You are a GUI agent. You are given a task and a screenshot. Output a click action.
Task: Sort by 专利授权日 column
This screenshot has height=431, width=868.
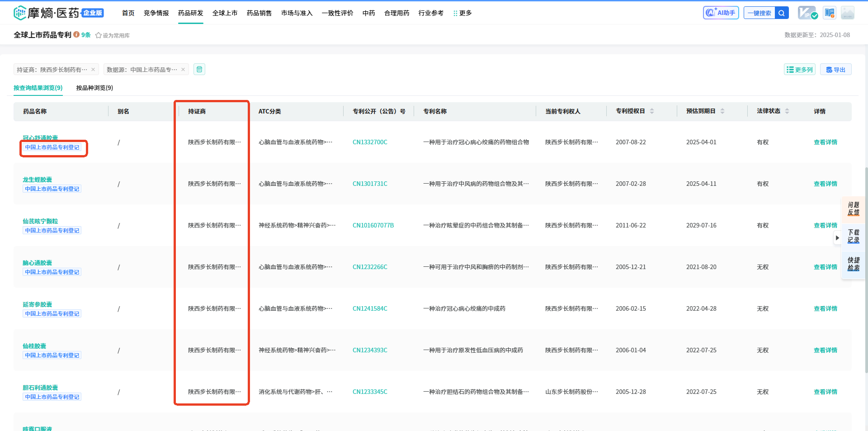pos(652,111)
